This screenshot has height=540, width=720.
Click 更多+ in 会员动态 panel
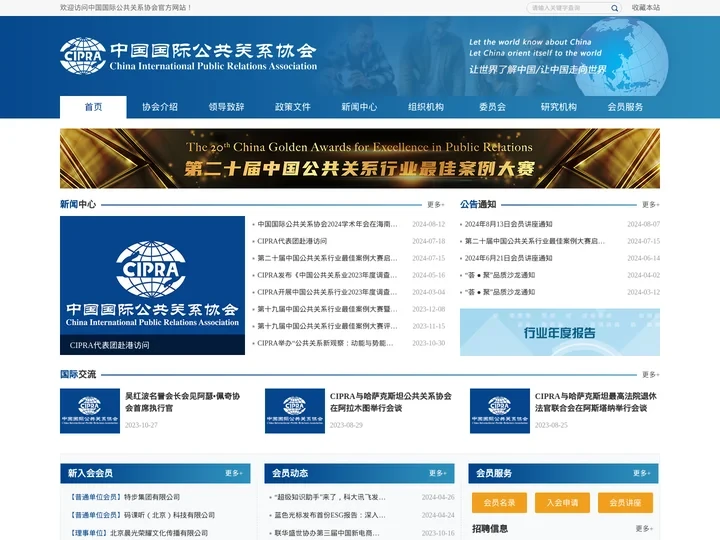438,473
